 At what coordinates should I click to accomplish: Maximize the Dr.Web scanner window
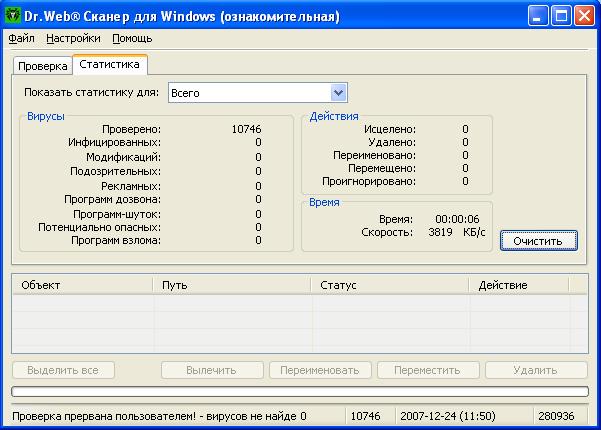[561, 16]
